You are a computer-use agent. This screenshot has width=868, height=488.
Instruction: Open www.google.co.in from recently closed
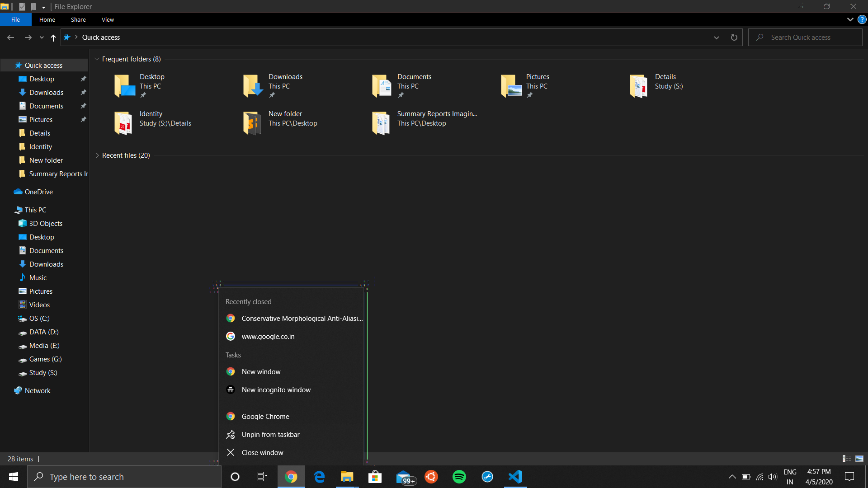click(268, 336)
